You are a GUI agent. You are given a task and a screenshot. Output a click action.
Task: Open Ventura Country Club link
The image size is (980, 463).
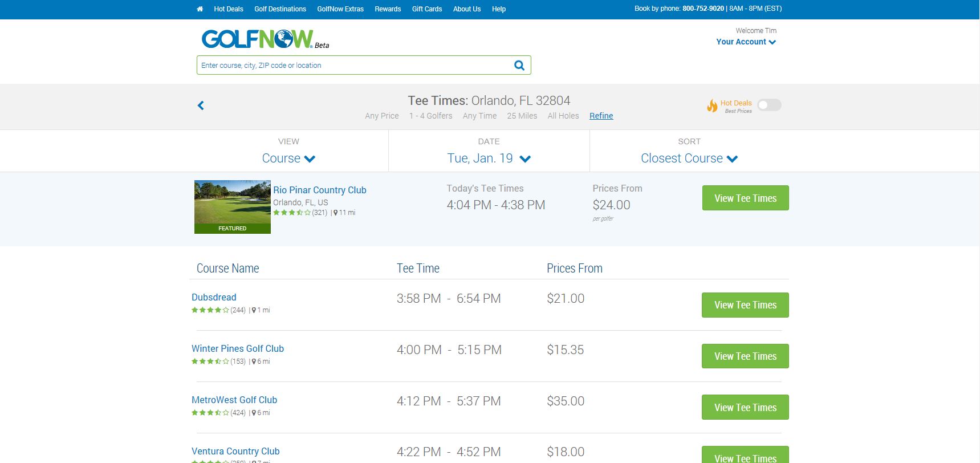[x=235, y=451]
